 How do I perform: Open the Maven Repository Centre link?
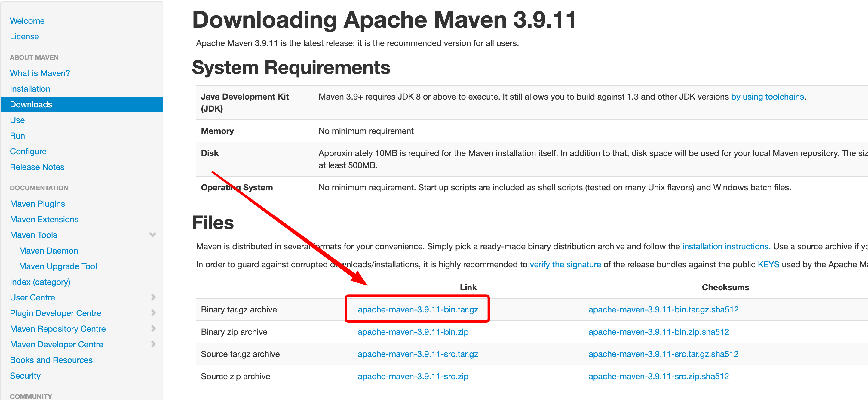58,329
